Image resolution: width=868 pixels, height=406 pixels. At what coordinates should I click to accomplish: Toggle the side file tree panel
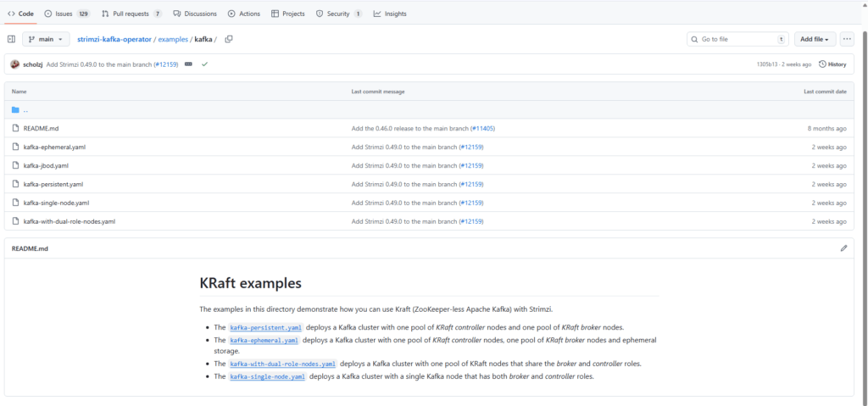point(11,39)
